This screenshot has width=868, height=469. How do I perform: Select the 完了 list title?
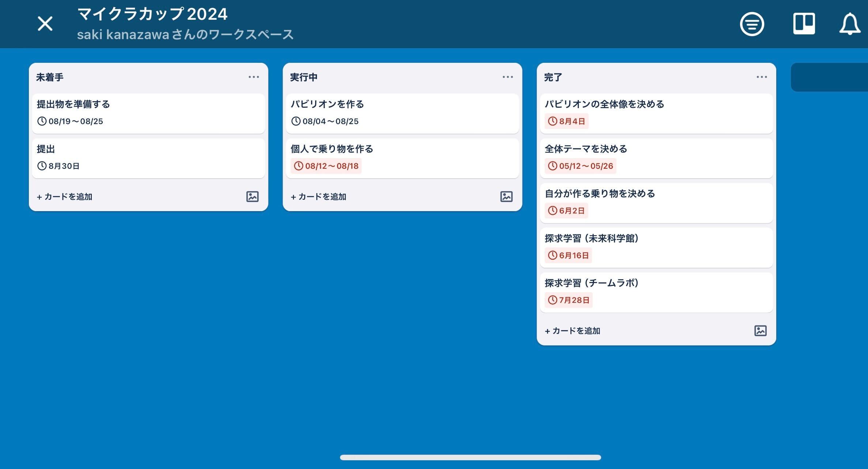(553, 77)
